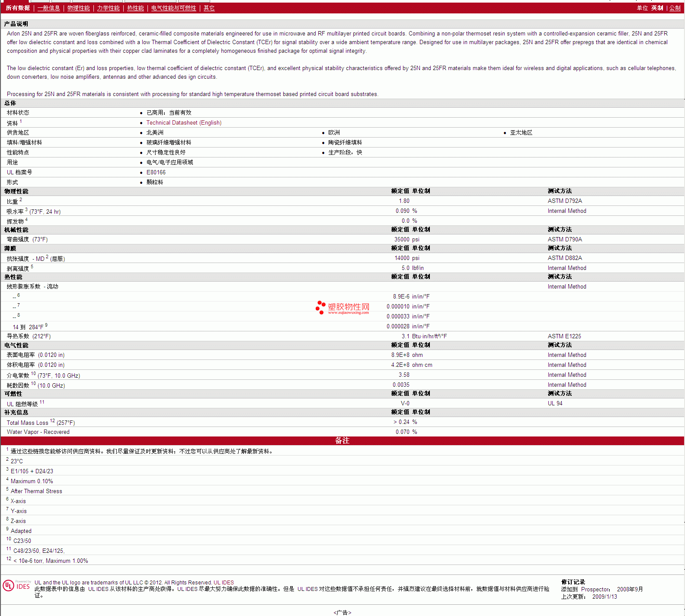Click ASTM D790A test method
This screenshot has height=616, width=685.
tap(565, 239)
